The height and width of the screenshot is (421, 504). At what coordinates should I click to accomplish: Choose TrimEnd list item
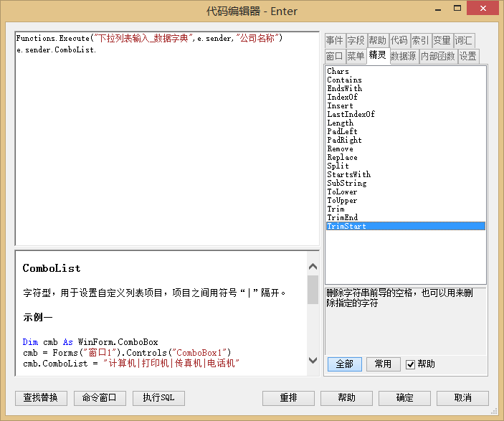point(406,218)
